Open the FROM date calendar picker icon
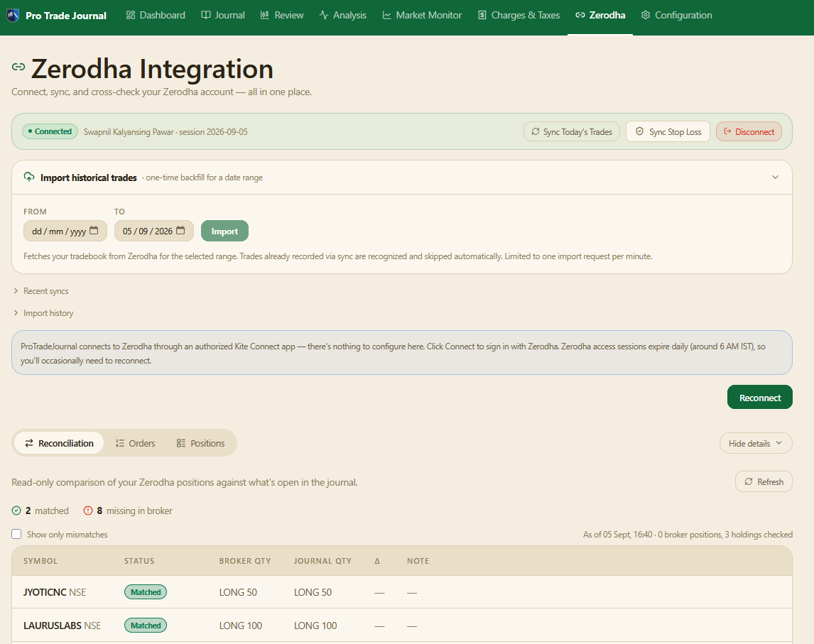The height and width of the screenshot is (644, 814). click(94, 231)
